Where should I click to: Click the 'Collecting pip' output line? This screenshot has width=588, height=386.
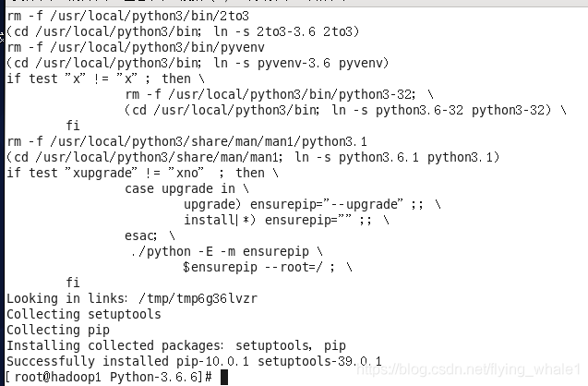(x=58, y=330)
